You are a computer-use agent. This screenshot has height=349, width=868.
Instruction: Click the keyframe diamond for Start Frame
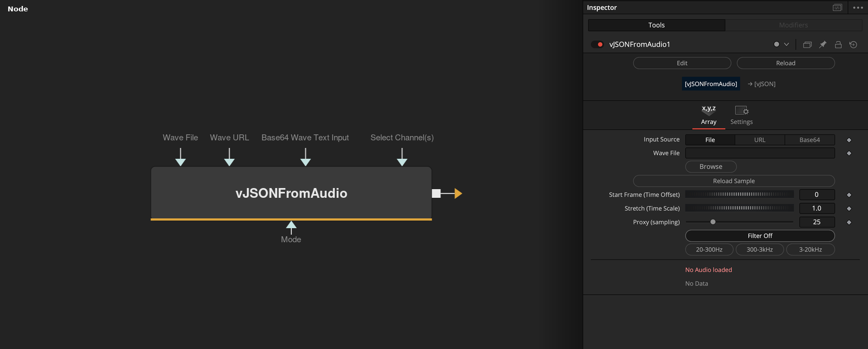tap(849, 195)
